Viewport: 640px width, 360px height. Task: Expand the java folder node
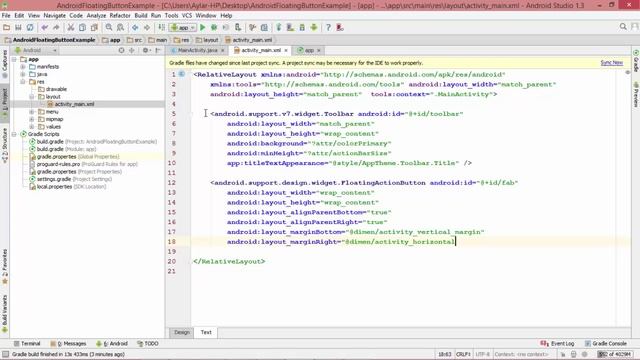pos(23,74)
